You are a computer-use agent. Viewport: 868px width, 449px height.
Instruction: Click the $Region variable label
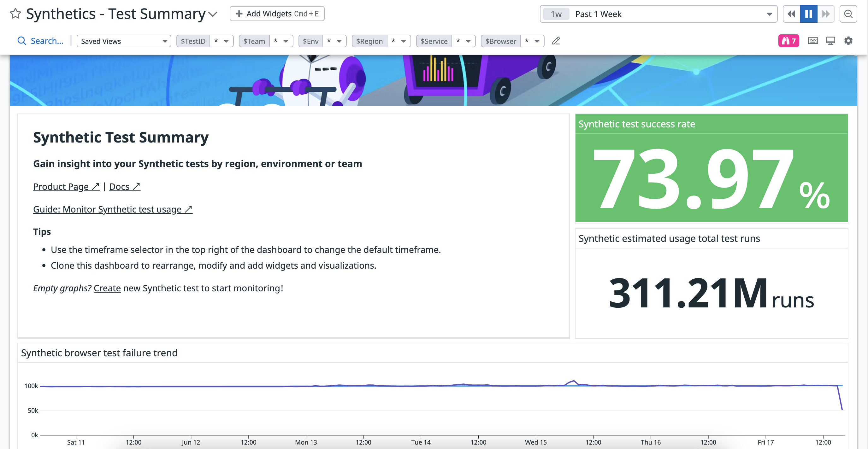click(x=369, y=41)
